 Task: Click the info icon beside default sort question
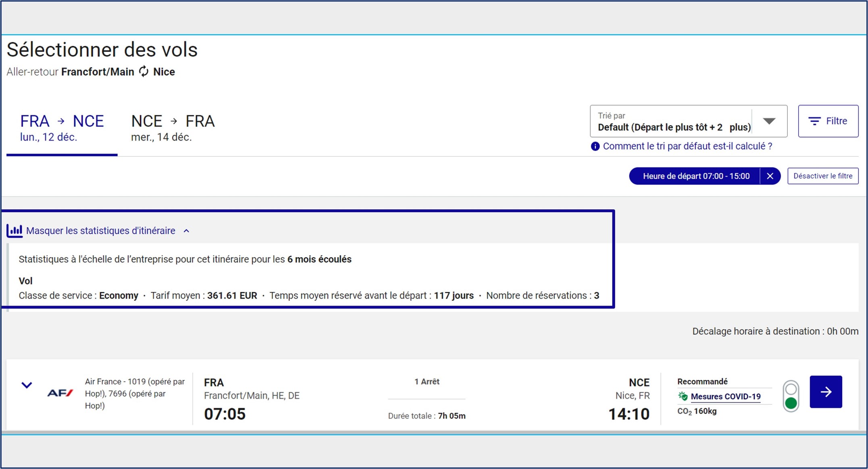pos(595,146)
